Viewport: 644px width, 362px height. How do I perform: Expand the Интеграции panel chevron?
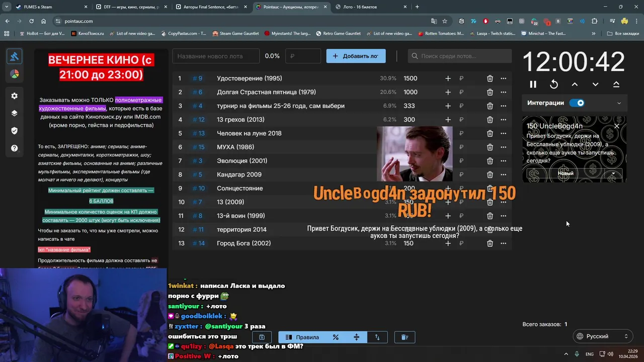point(619,103)
